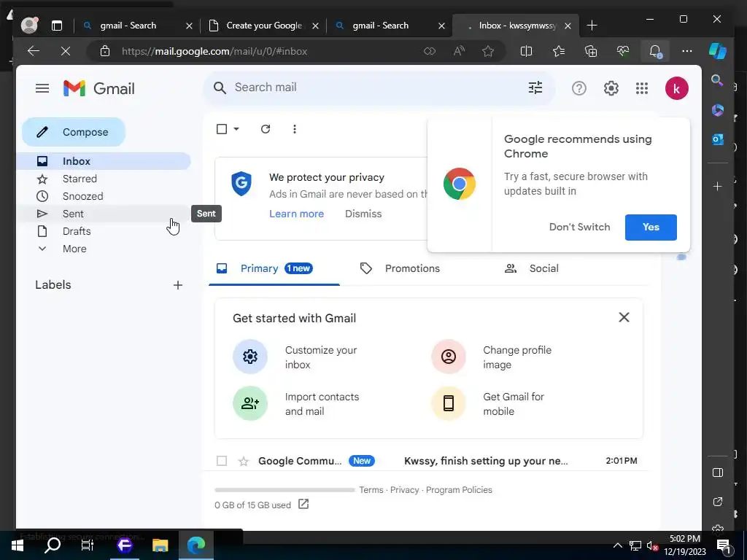This screenshot has width=747, height=560.
Task: Open Windows Start menu
Action: 18,545
